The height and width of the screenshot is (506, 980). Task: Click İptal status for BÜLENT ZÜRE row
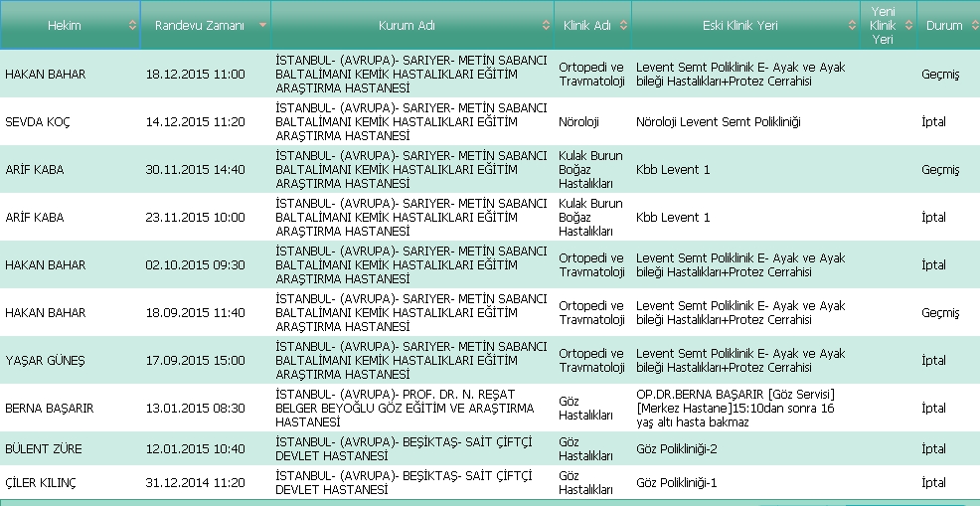933,449
